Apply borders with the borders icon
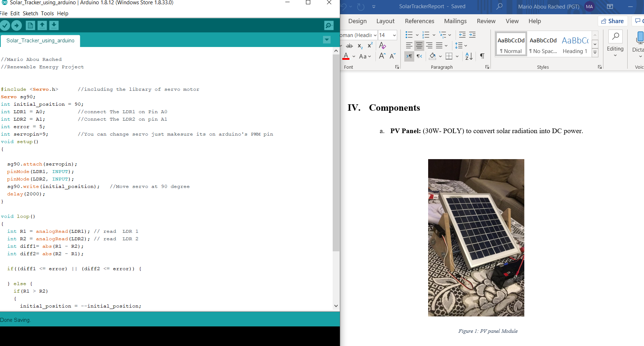Viewport: 644px width, 346px height. tap(449, 56)
